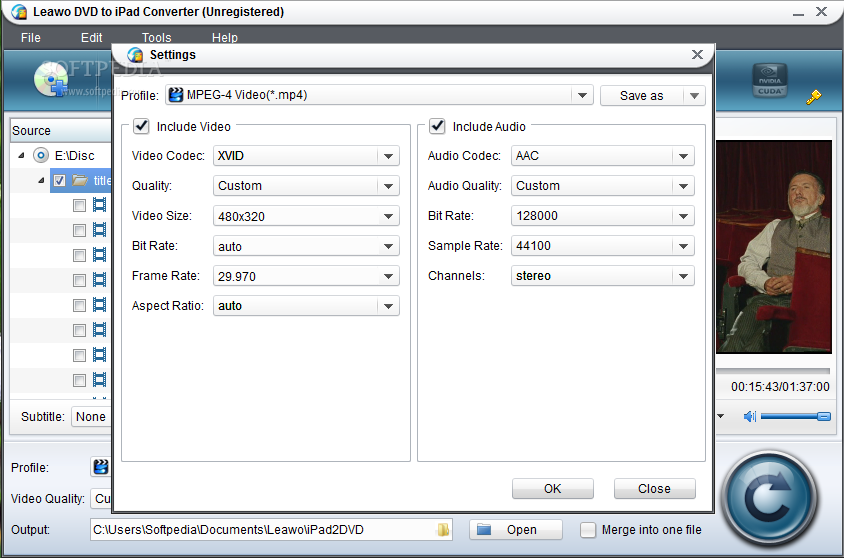The width and height of the screenshot is (844, 558).
Task: Click the third film strip chapter icon
Action: [100, 255]
